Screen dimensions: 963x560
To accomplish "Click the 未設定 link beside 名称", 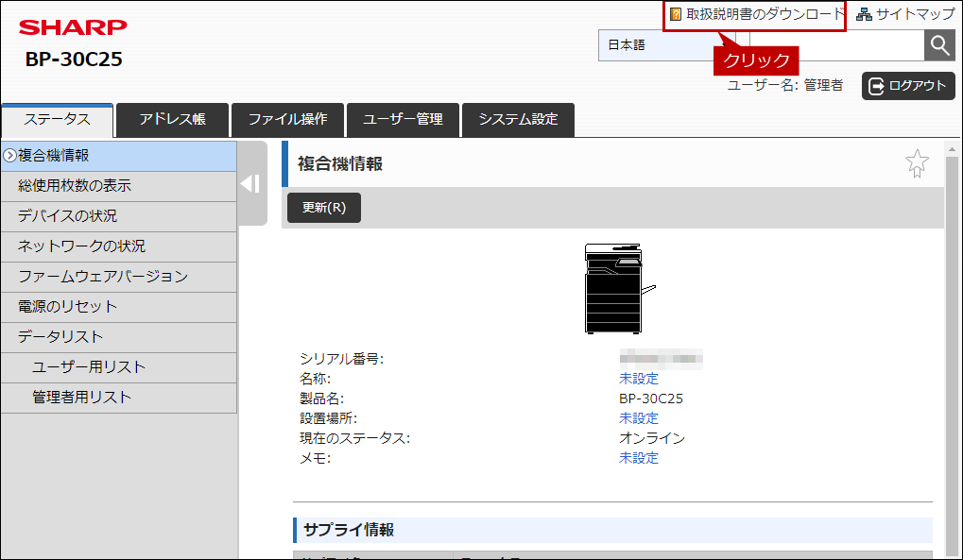I will click(639, 379).
